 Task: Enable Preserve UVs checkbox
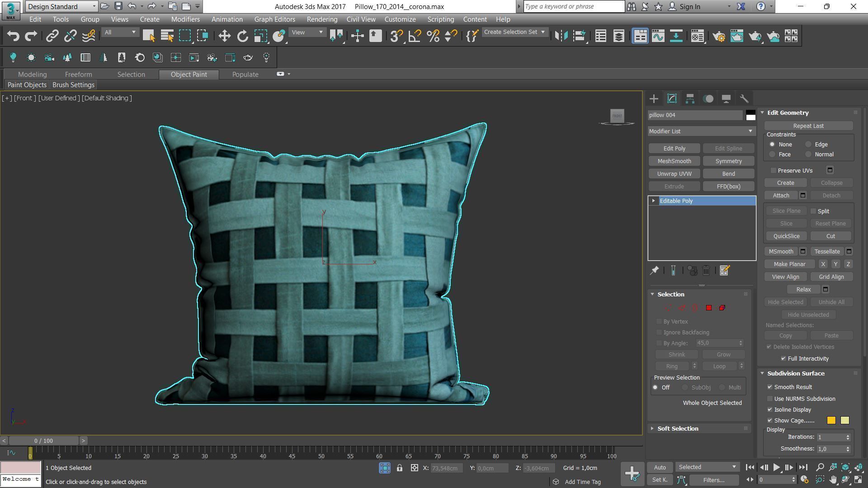pyautogui.click(x=774, y=170)
